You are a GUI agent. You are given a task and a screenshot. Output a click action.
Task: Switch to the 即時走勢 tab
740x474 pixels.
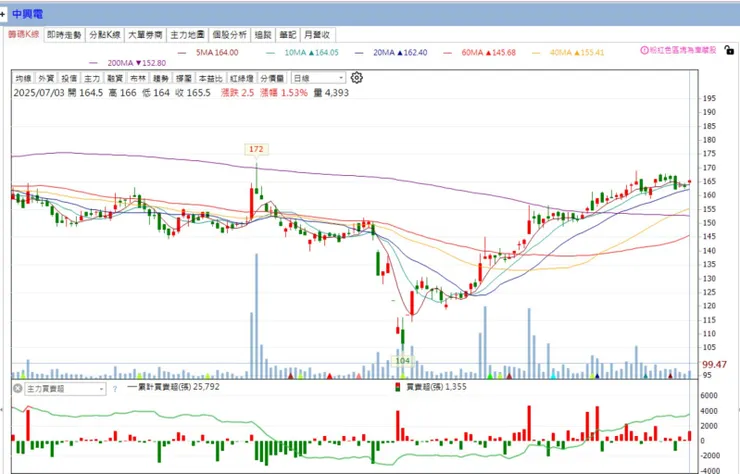(64, 35)
